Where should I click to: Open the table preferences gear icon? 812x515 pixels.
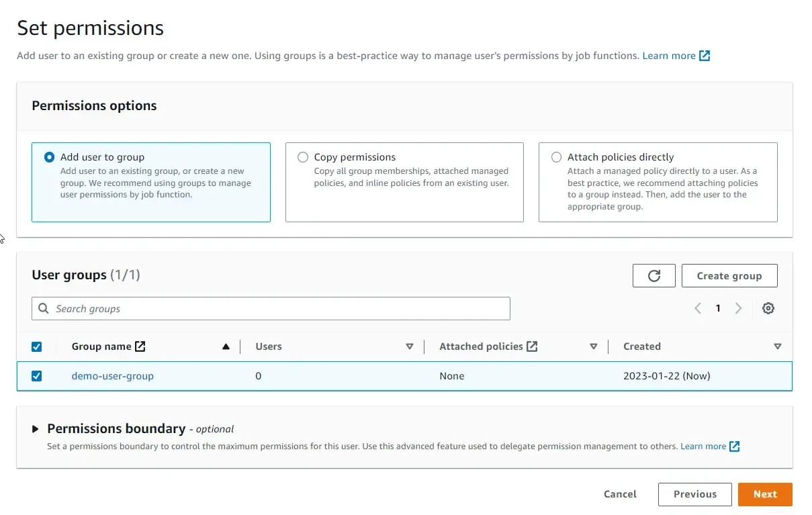coord(768,308)
